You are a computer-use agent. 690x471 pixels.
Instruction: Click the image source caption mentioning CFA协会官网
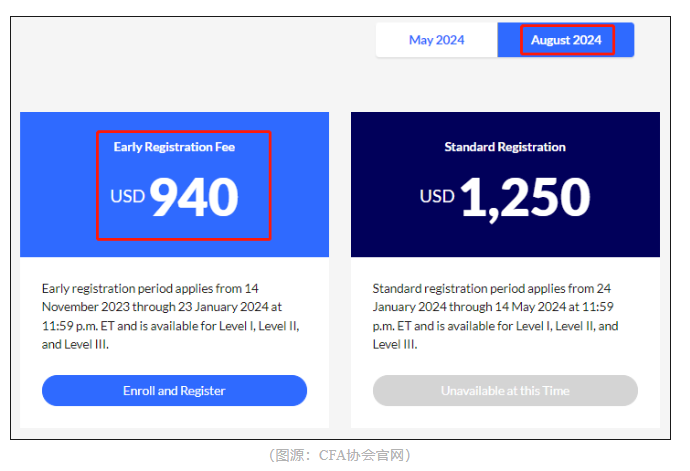pyautogui.click(x=340, y=455)
